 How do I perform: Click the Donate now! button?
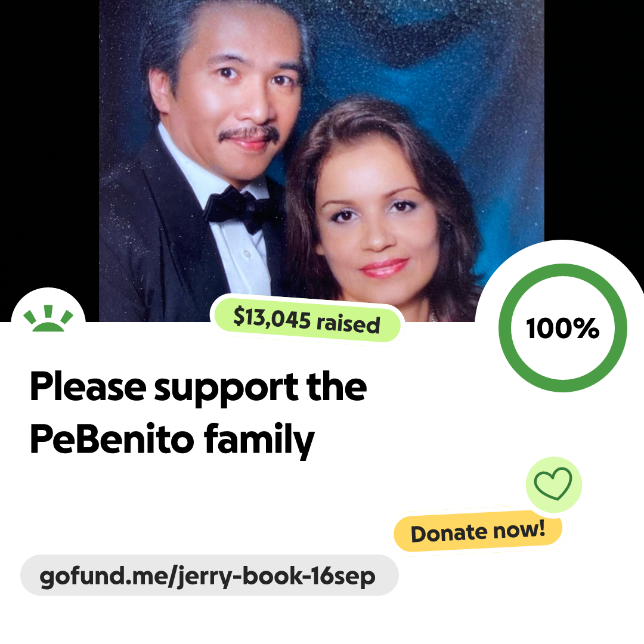(x=478, y=531)
